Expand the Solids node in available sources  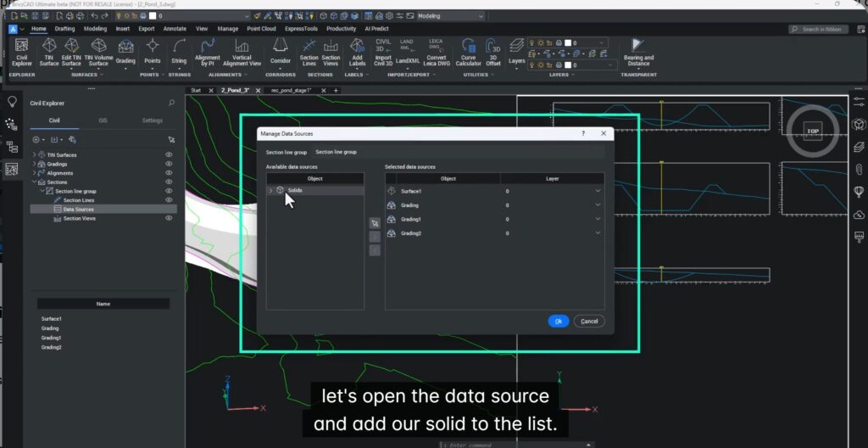[270, 191]
